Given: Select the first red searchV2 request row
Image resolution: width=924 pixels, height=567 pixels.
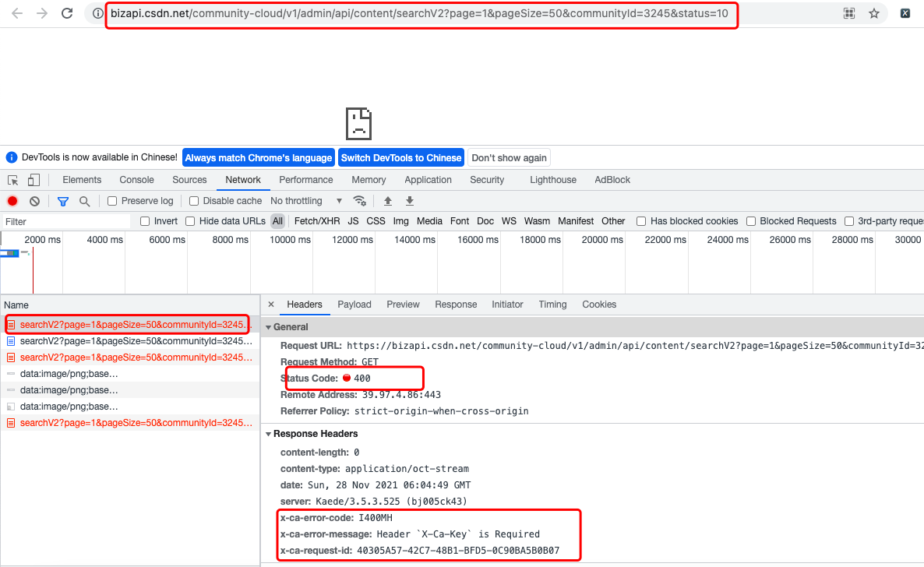Looking at the screenshot, I should click(129, 324).
